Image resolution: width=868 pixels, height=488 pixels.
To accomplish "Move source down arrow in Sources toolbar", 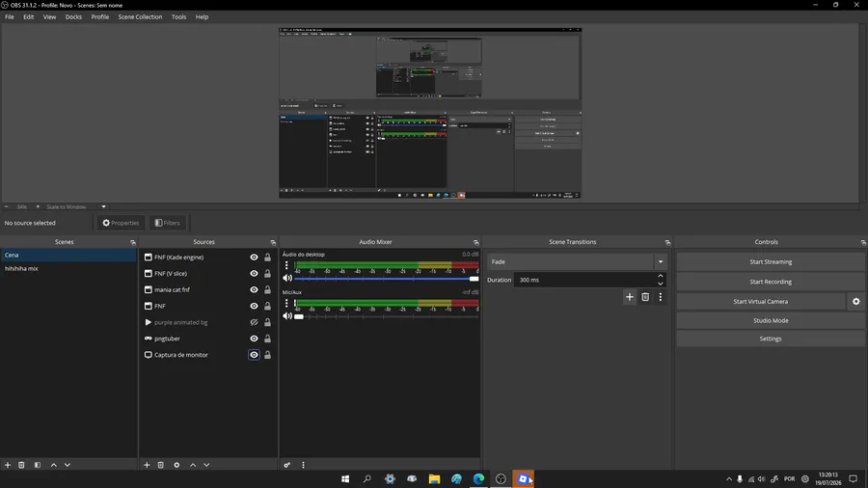I will (206, 465).
